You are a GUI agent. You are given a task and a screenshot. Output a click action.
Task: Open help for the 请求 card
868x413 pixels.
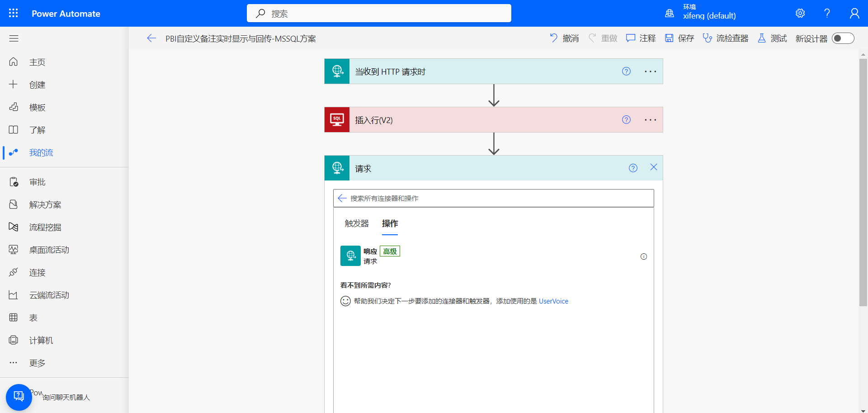coord(633,168)
